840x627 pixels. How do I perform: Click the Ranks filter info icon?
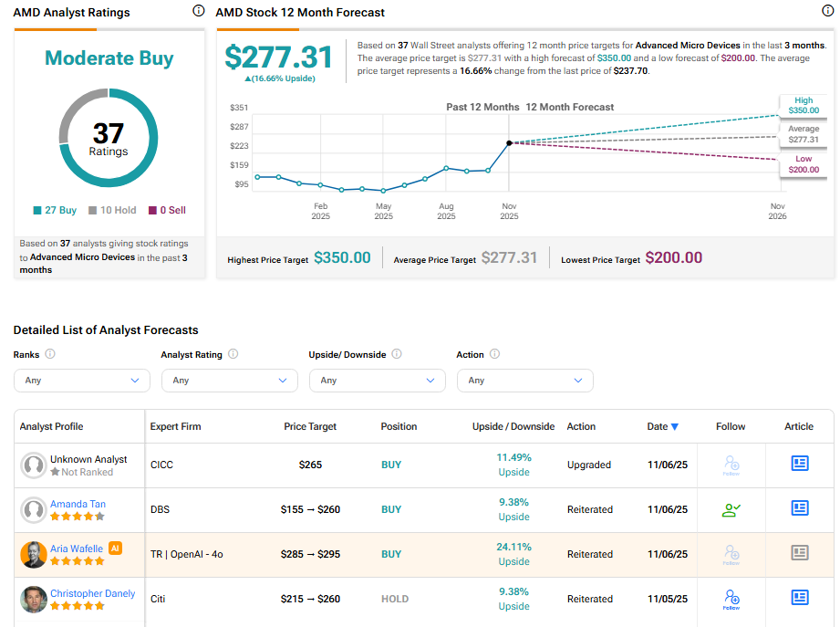click(50, 354)
